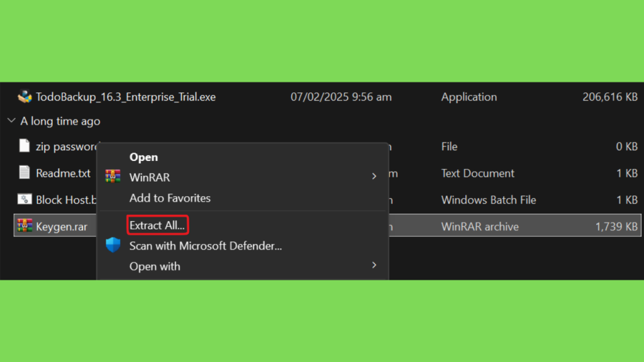Collapse the 'A long time ago' group
The height and width of the screenshot is (362, 644).
coord(11,121)
